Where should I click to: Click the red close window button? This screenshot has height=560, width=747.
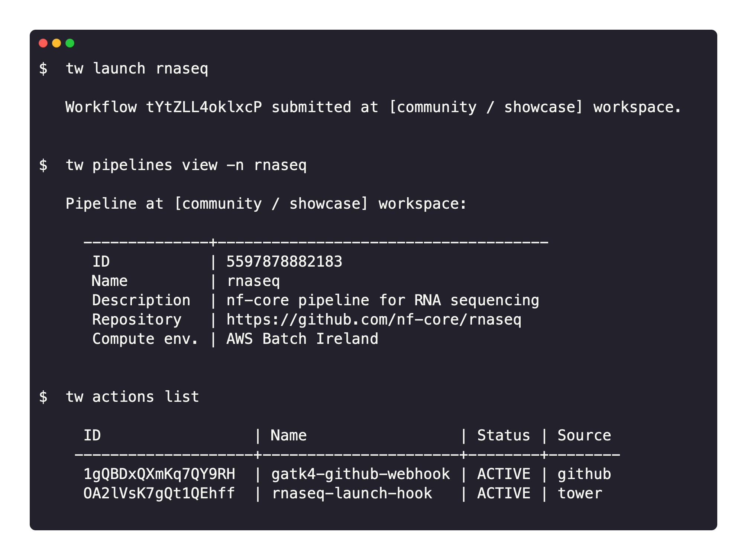[x=43, y=43]
